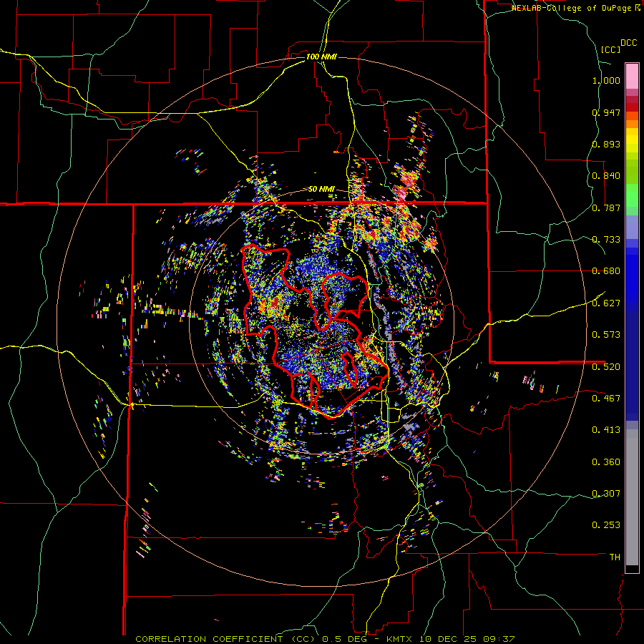Click the [CC] legend unit label
This screenshot has height=644, width=644.
pyautogui.click(x=611, y=49)
